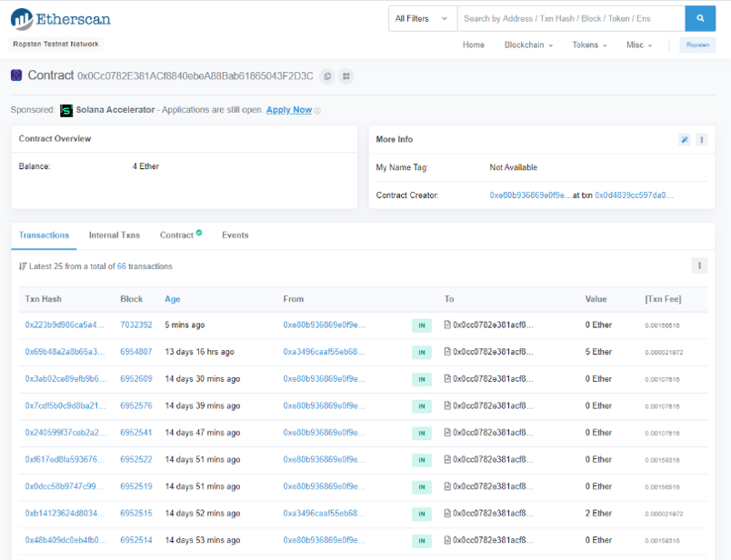731x560 pixels.
Task: Open the All Filters dropdown
Action: pyautogui.click(x=421, y=17)
